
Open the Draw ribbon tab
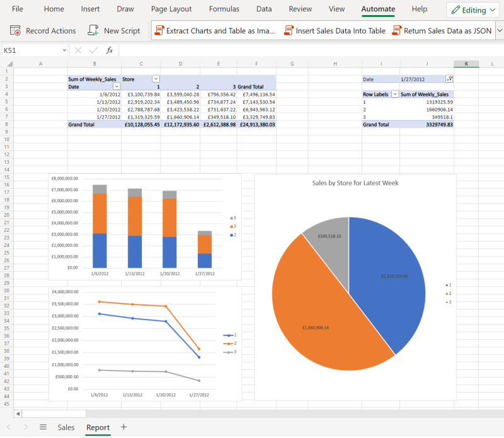tap(125, 9)
